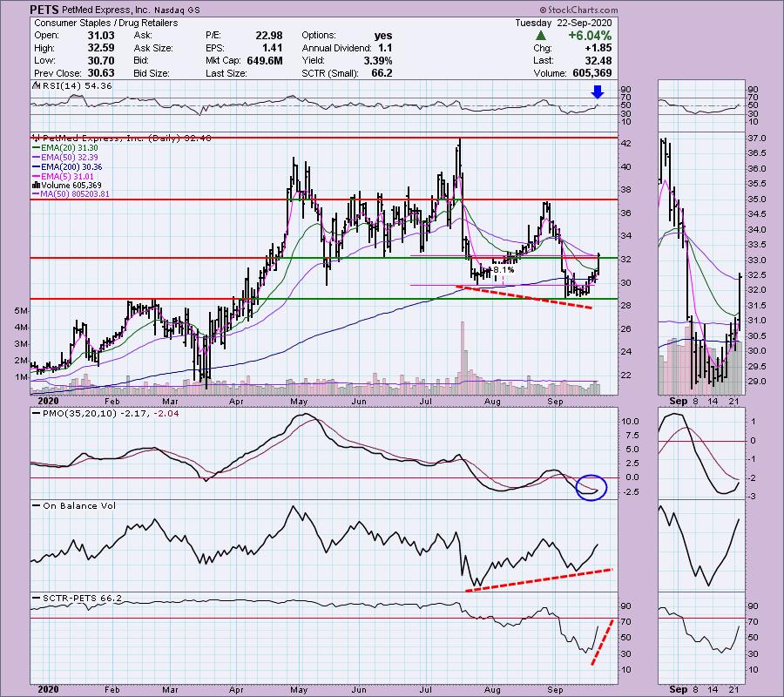The height and width of the screenshot is (697, 784).
Task: Click the PETS ticker symbol in the title
Action: click(44, 10)
